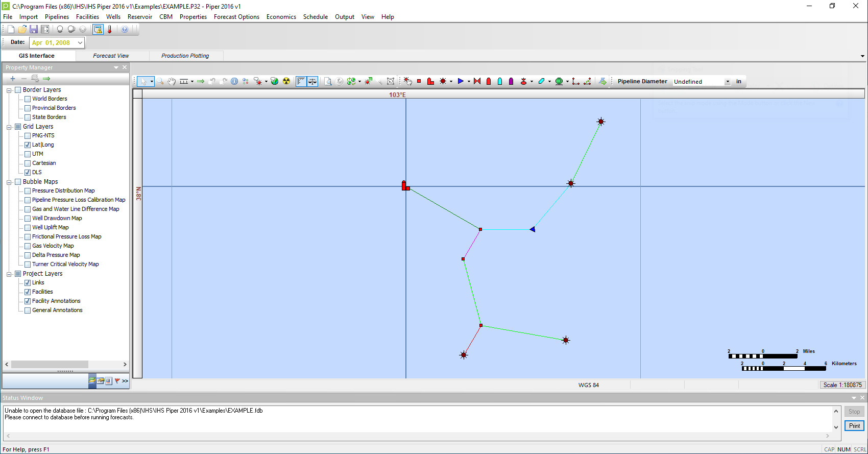Image resolution: width=868 pixels, height=454 pixels.
Task: Open the red star well tool dropdown arrow
Action: pyautogui.click(x=451, y=82)
